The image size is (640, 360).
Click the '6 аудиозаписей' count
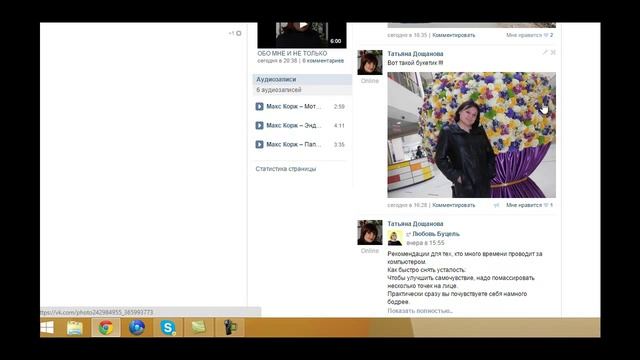(279, 90)
